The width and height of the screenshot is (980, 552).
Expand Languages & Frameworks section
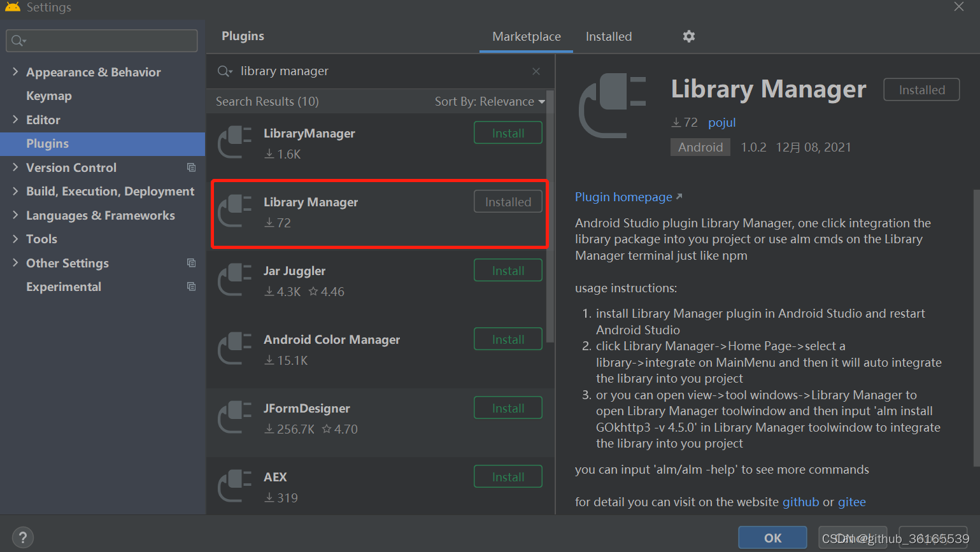[15, 215]
